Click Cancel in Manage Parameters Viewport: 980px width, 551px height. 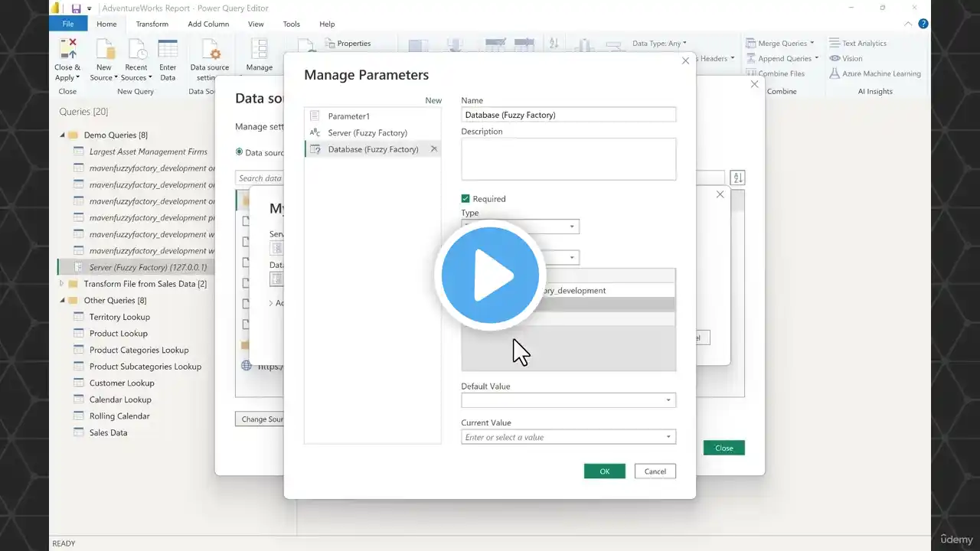tap(655, 471)
